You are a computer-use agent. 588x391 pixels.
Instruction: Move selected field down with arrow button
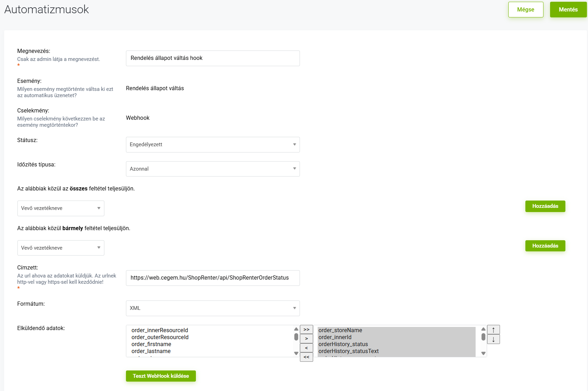coord(493,339)
